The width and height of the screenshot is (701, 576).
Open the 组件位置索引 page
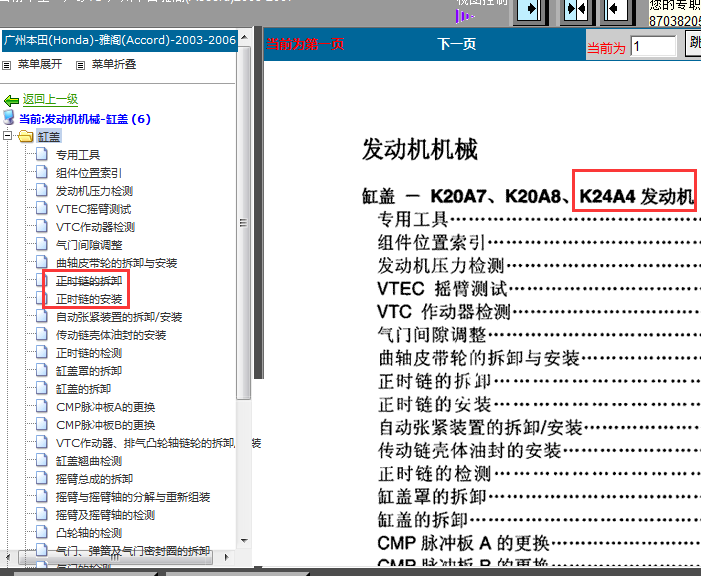[89, 173]
